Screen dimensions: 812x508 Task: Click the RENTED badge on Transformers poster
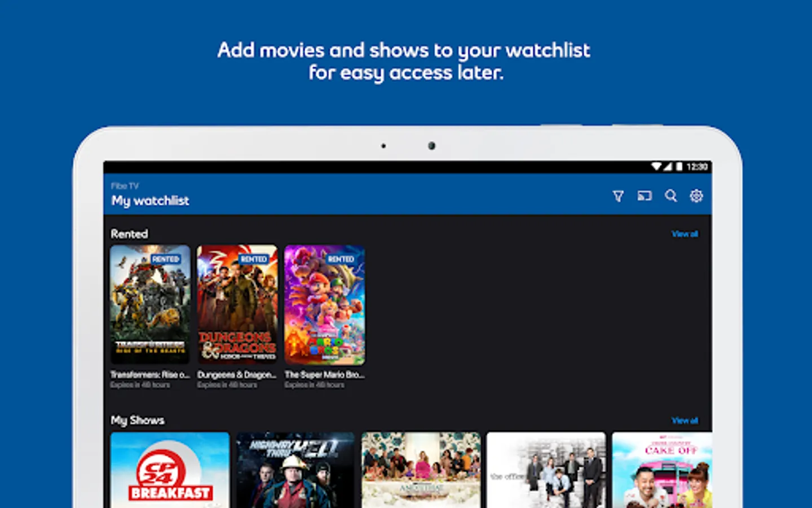pyautogui.click(x=166, y=259)
